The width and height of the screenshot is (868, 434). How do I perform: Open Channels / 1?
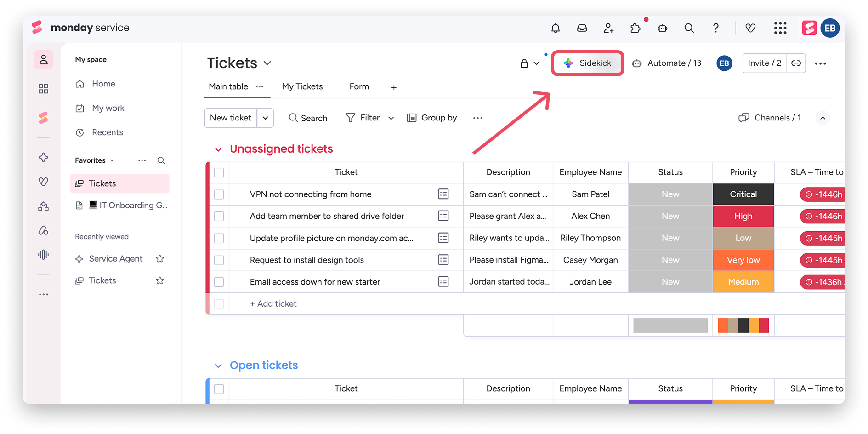(x=770, y=118)
